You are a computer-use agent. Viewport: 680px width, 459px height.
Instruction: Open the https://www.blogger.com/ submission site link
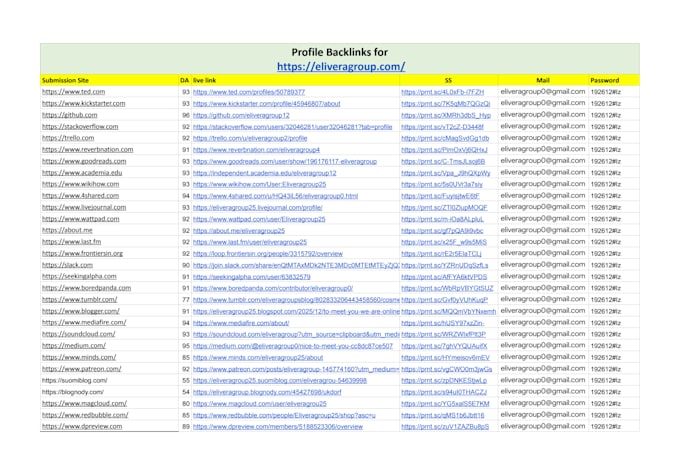(81, 311)
